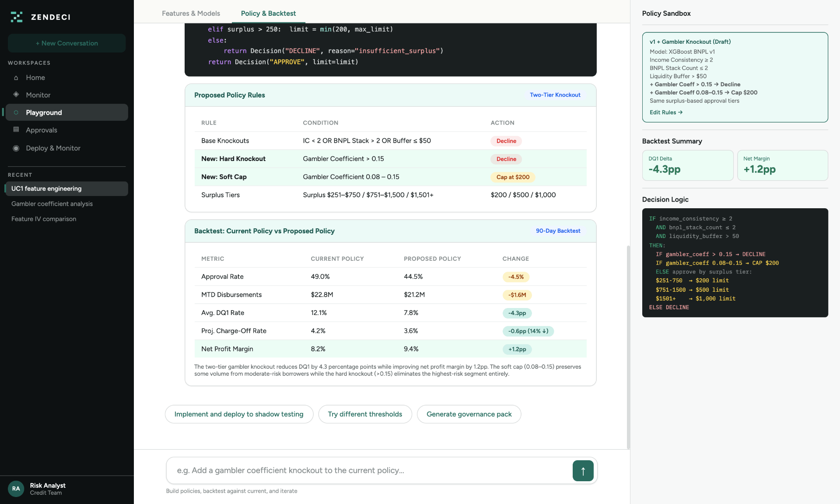
Task: Click the -4.5% Approval Rate change badge
Action: [x=516, y=277]
